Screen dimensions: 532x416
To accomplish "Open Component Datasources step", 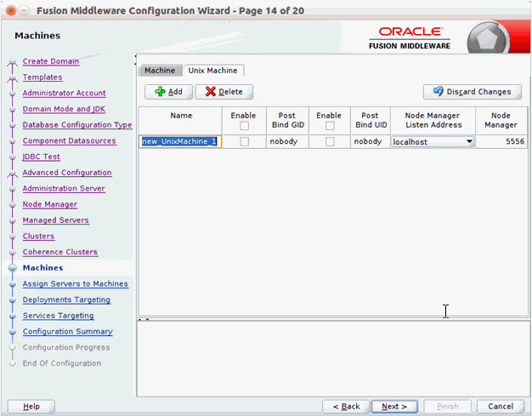I will [69, 141].
